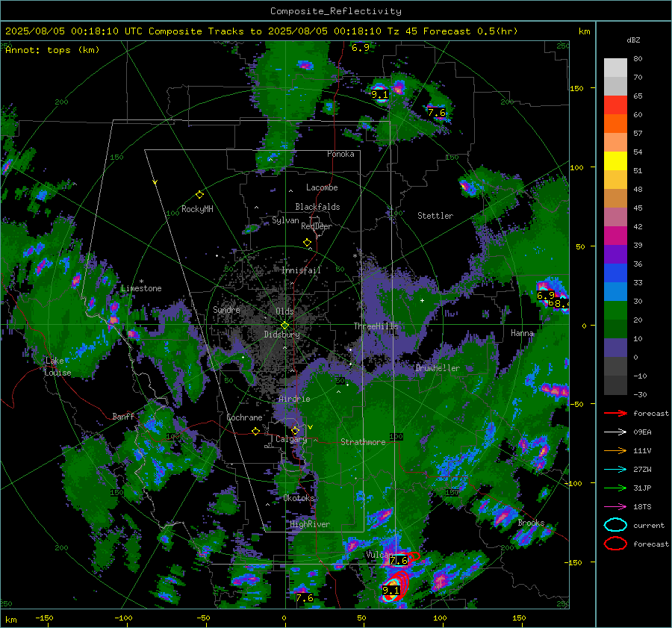
Task: Select the yellow diamond marker below RedDeer
Action: point(308,243)
